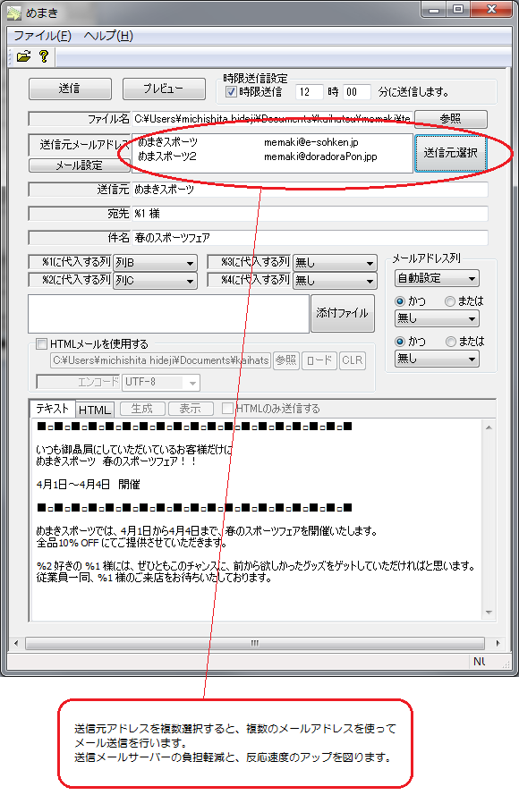
Task: Toggle the 時限送信 checkbox
Action: click(231, 92)
